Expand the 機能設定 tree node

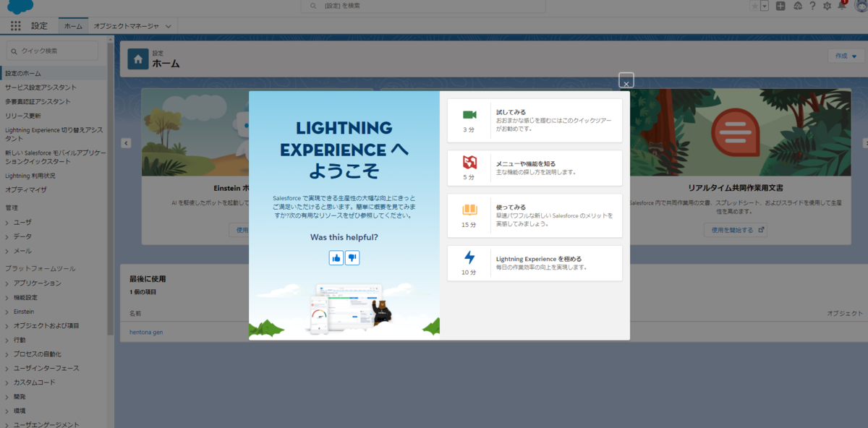[x=7, y=297]
